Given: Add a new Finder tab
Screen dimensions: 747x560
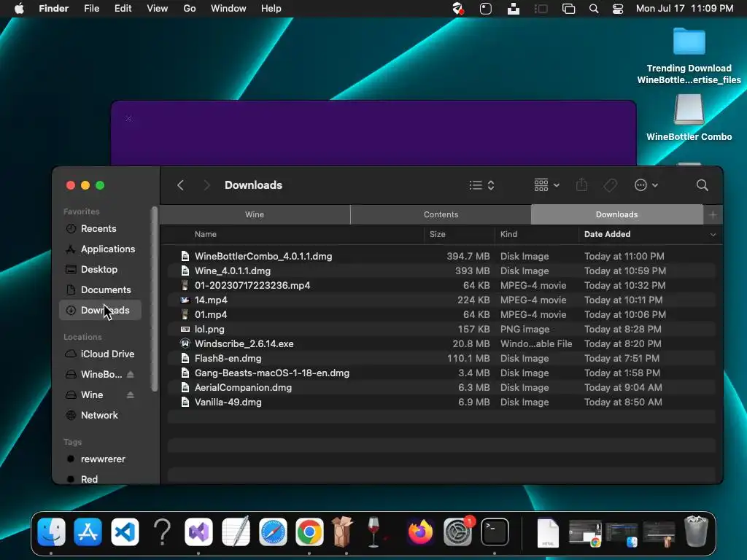Looking at the screenshot, I should 713,215.
